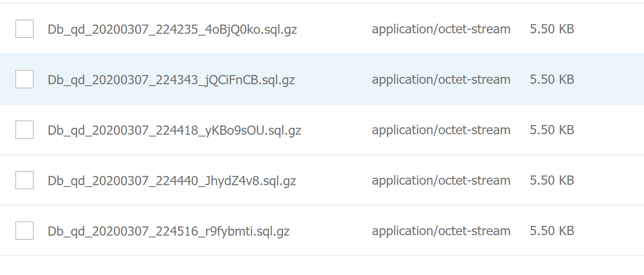Screen dimensions: 644x275
Task: Click the application/octet-stream type of the 224235 file
Action: pyautogui.click(x=441, y=29)
